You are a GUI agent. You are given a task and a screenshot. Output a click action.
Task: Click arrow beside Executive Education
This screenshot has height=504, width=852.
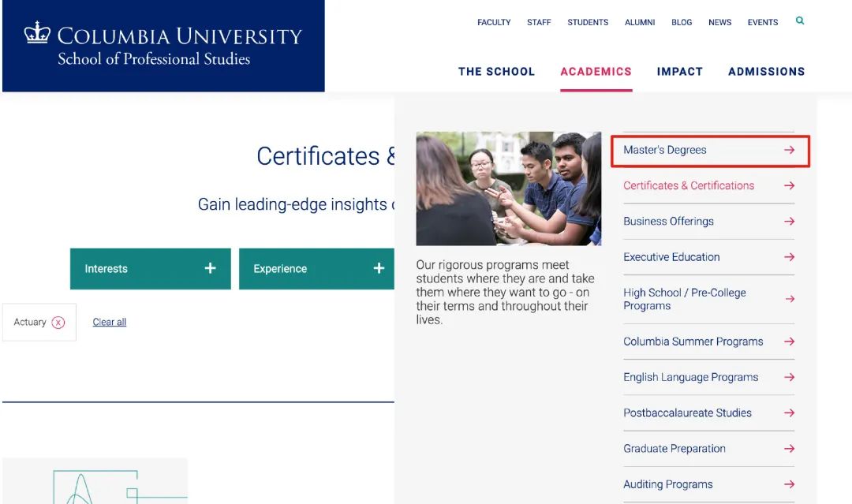[789, 257]
